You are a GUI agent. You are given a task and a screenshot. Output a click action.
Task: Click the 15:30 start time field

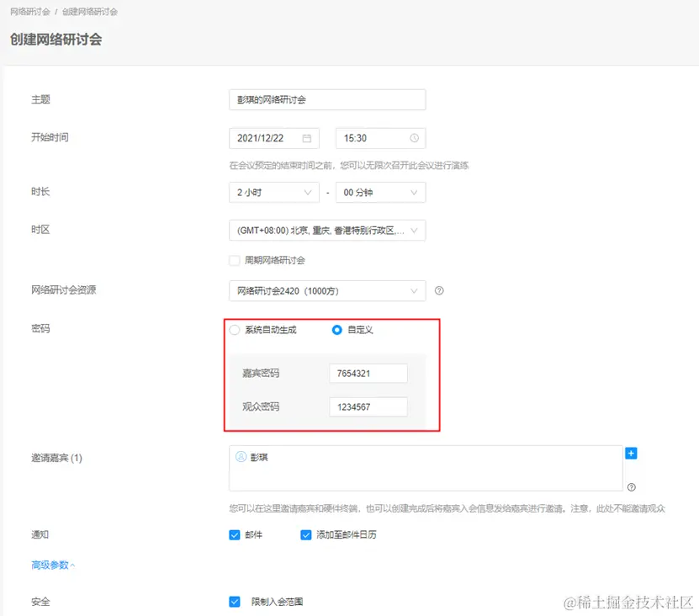[x=381, y=138]
